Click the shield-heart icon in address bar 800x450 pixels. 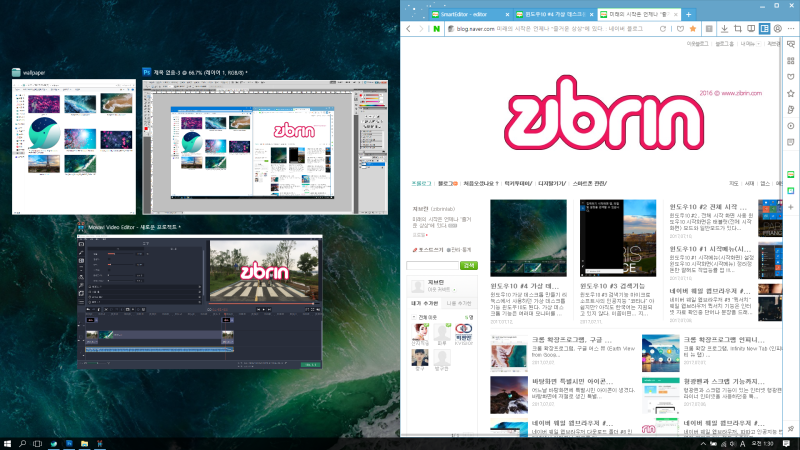coord(680,29)
